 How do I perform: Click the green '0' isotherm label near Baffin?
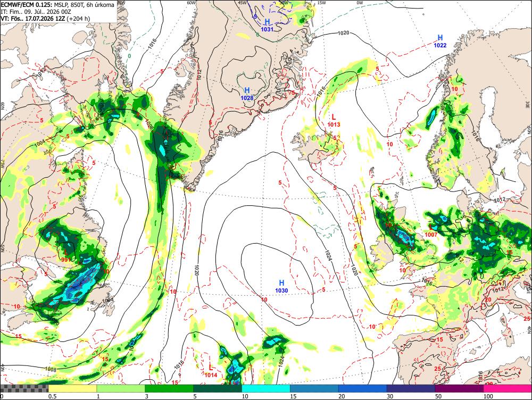129,56
